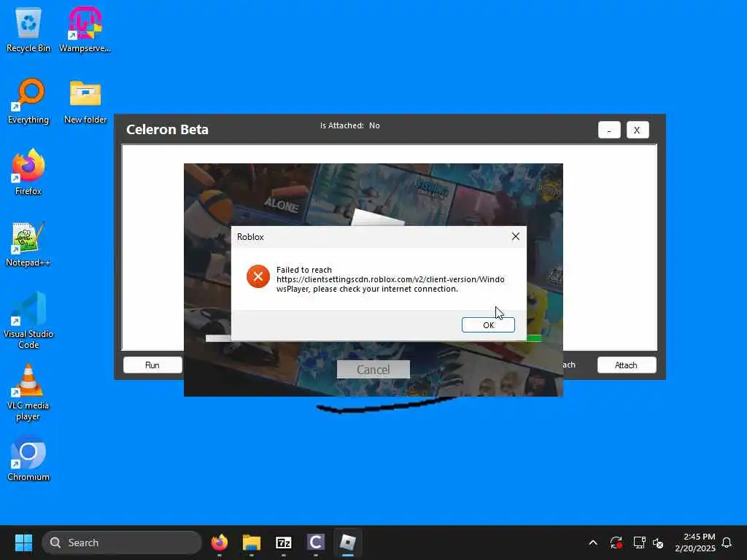Select the Chromium desktop shortcut
The image size is (747, 560).
pyautogui.click(x=28, y=458)
